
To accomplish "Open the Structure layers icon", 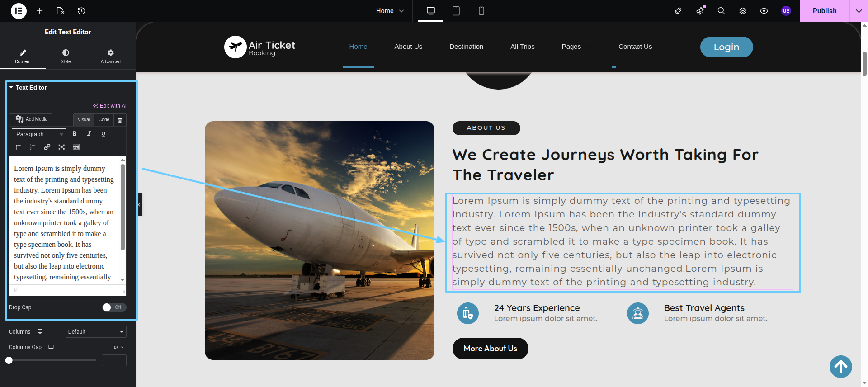I will point(743,11).
